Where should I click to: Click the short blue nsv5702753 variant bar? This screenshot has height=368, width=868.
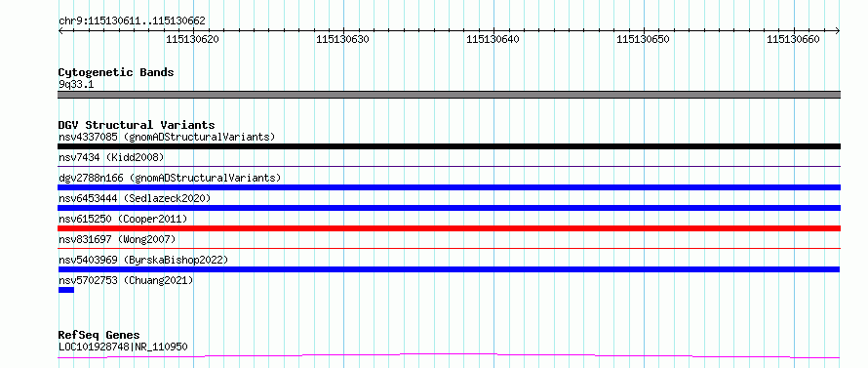click(x=66, y=290)
